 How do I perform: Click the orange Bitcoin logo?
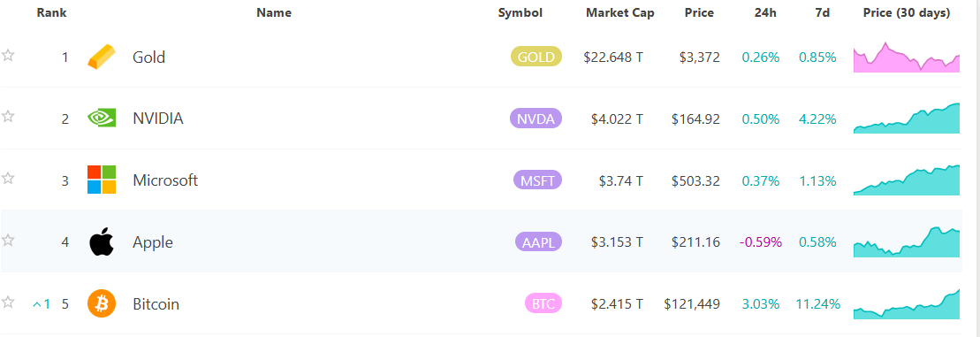(x=102, y=304)
